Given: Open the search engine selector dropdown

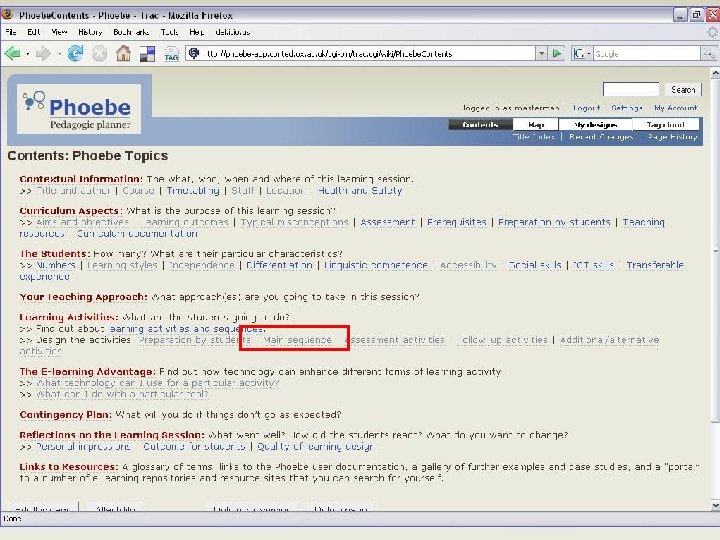Looking at the screenshot, I should [x=588, y=54].
